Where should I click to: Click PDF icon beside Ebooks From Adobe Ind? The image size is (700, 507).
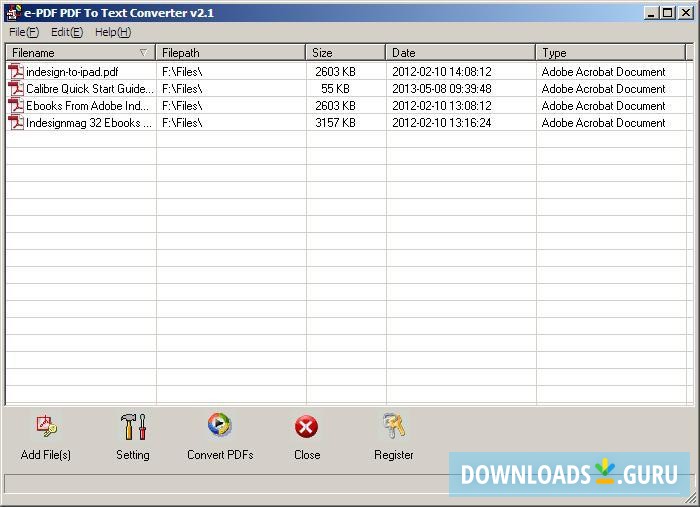(x=16, y=106)
